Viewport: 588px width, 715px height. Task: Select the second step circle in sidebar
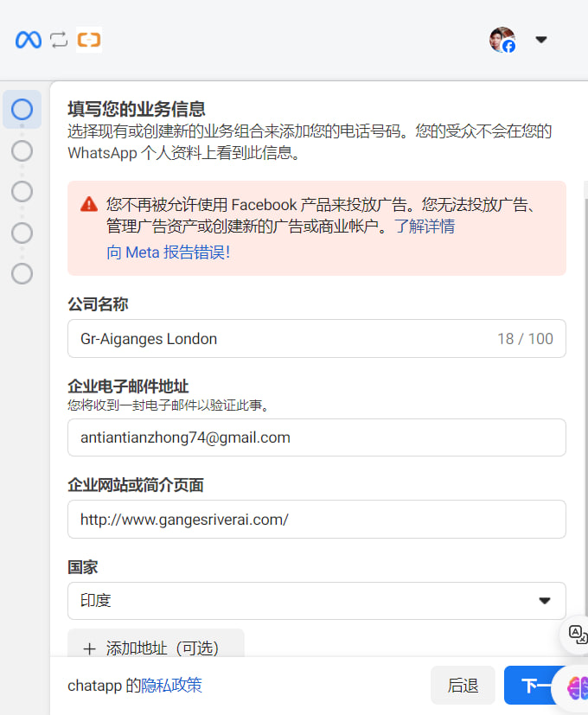tap(22, 151)
